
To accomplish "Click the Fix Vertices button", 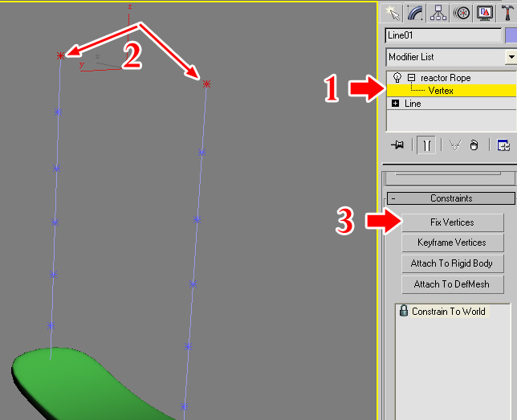I will point(453,222).
